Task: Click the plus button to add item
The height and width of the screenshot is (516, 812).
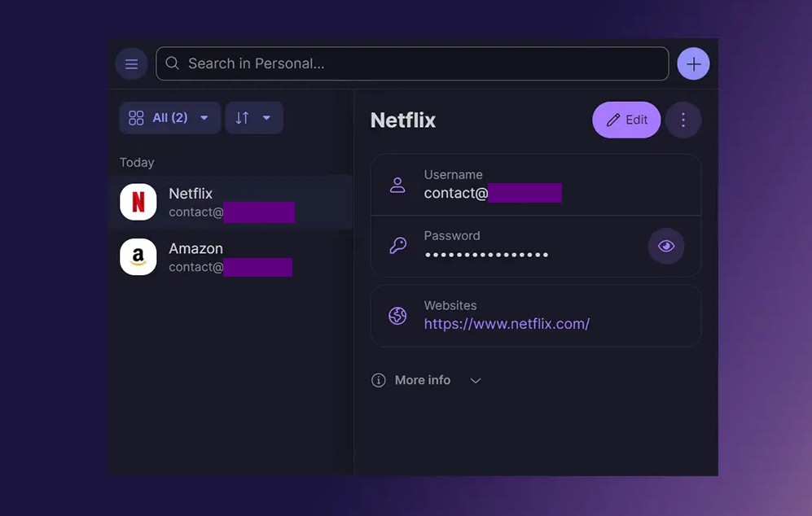Action: point(693,63)
